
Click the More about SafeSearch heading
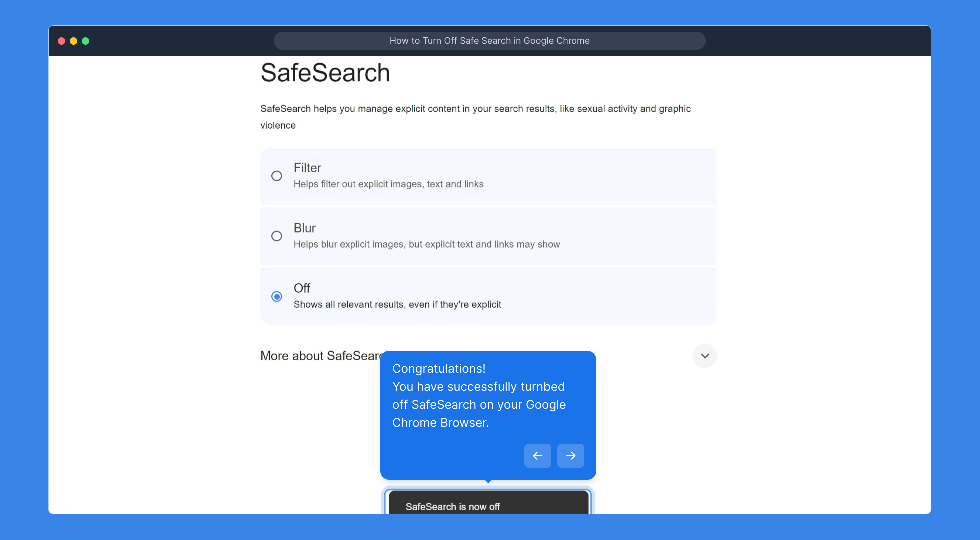320,356
